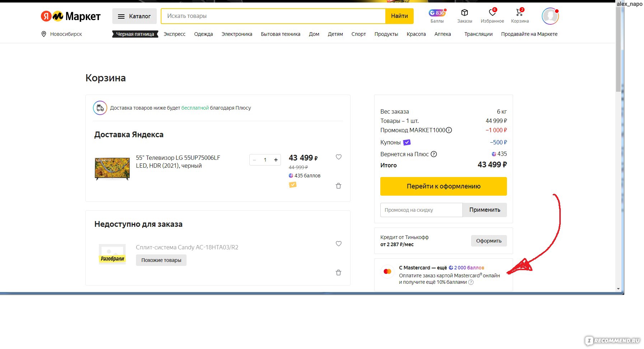644x349 pixels.
Task: Click 2 000 баллов Mastercard offer text
Action: tap(469, 268)
